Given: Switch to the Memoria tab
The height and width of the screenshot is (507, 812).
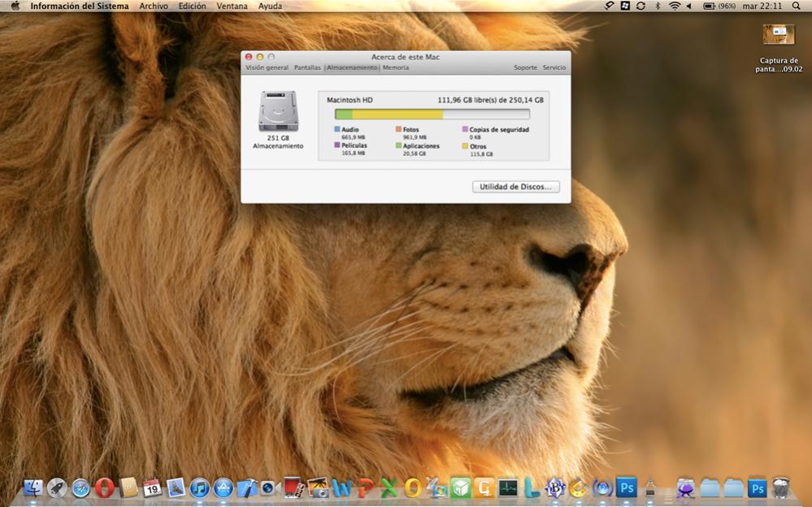Looking at the screenshot, I should [396, 68].
